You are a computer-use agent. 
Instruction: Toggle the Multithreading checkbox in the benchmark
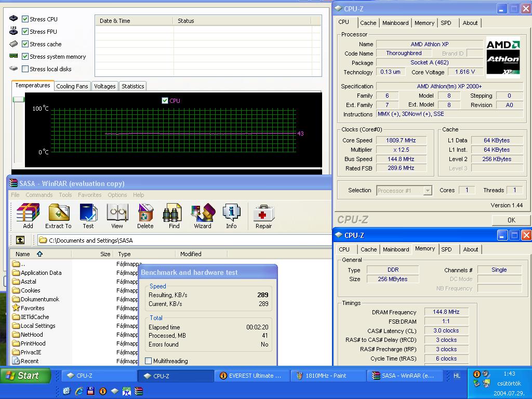148,361
